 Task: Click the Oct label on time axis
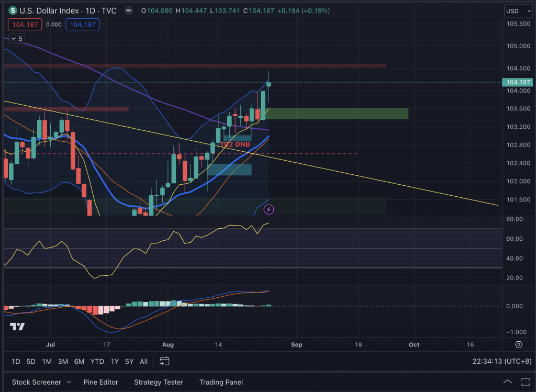414,344
